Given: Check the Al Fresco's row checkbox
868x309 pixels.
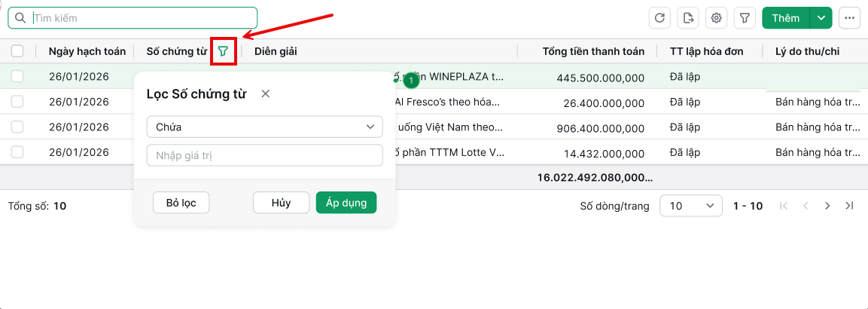Looking at the screenshot, I should click(x=17, y=102).
